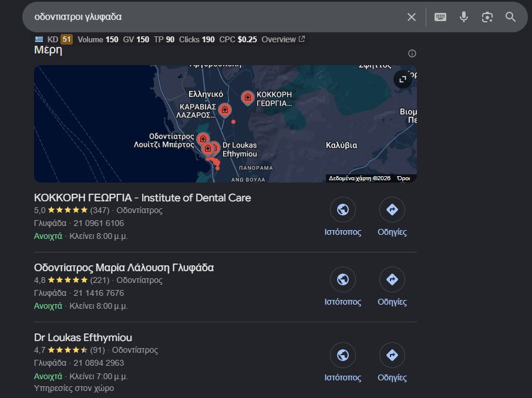The image size is (532, 398).
Task: Click the Όροι link on the map
Action: [403, 178]
